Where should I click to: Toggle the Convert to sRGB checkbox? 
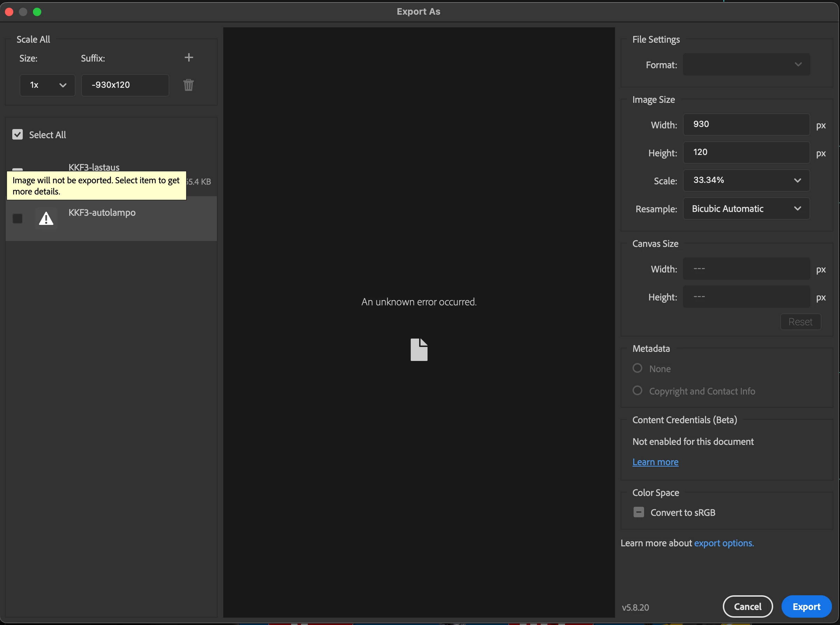(x=639, y=512)
